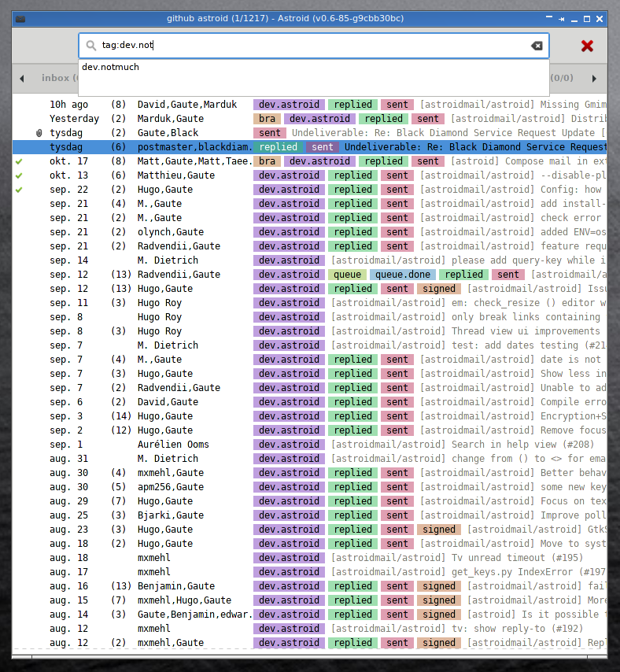Open Matthieu,Gaute --disable-pl thread
The height and width of the screenshot is (672, 620).
tap(310, 175)
